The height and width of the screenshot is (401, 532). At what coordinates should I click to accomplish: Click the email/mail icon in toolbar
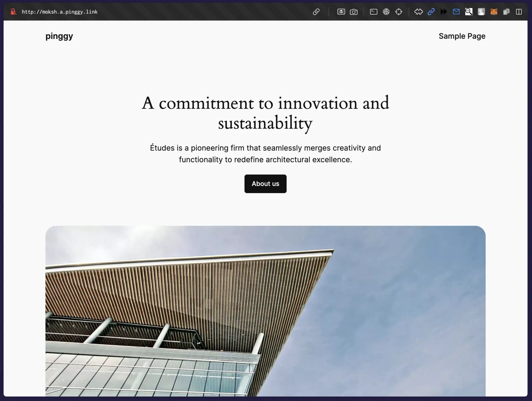point(456,11)
